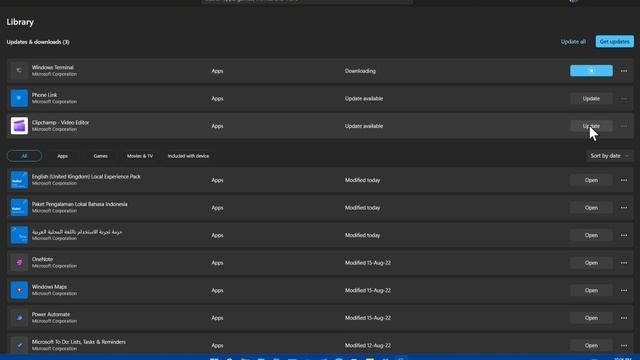Stop the Windows Terminal download
The width and height of the screenshot is (640, 360).
coord(591,71)
